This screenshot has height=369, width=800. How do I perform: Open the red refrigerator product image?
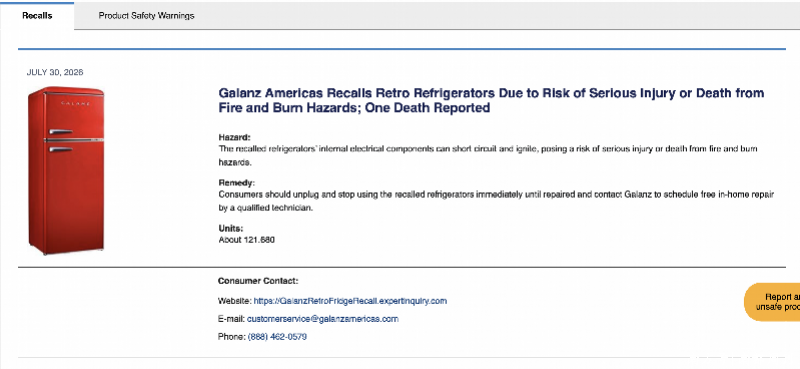tap(66, 170)
